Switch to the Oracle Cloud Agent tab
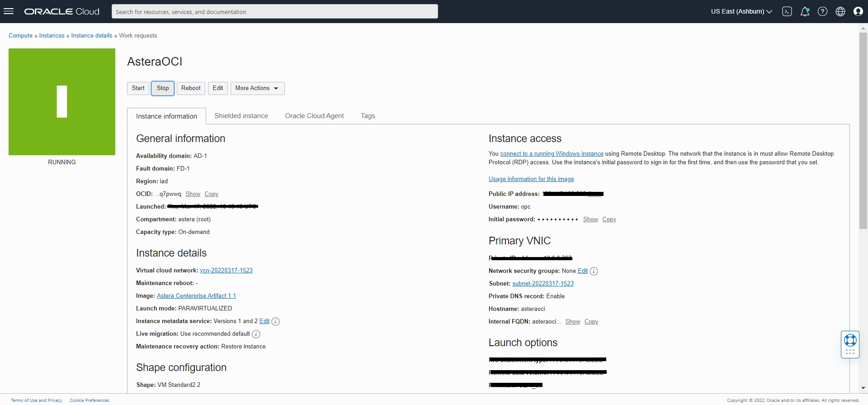This screenshot has width=868, height=405. tap(314, 116)
